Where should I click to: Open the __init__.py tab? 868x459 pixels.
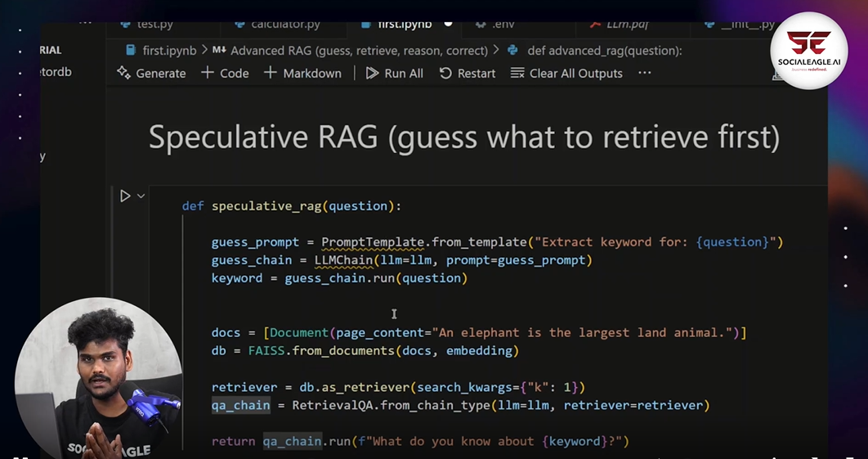click(746, 25)
